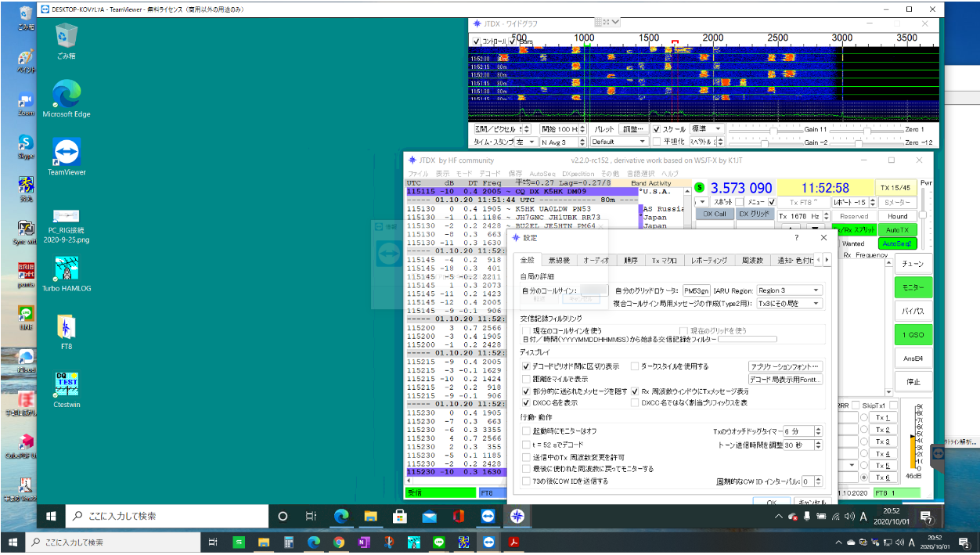Switch to the オーディオ settings tab

coord(596,260)
